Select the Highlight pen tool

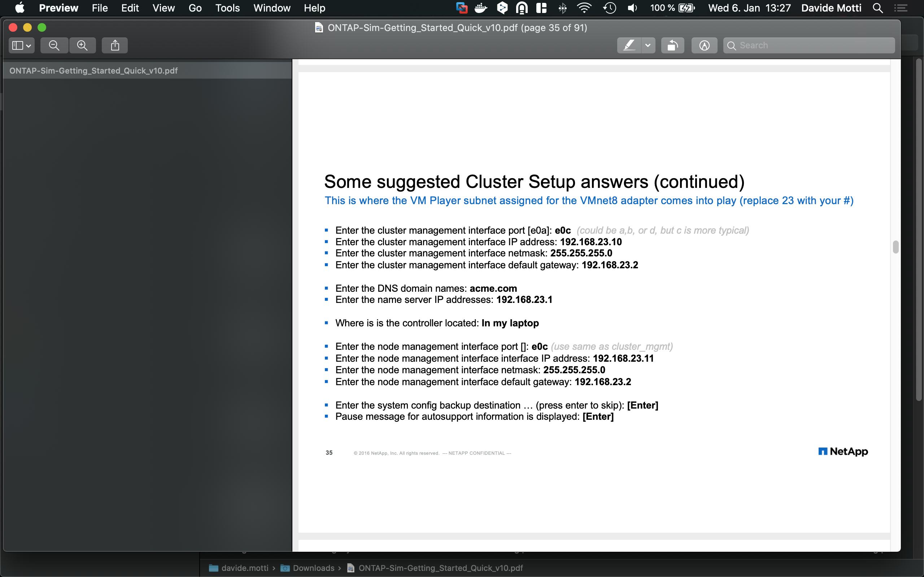(x=629, y=45)
